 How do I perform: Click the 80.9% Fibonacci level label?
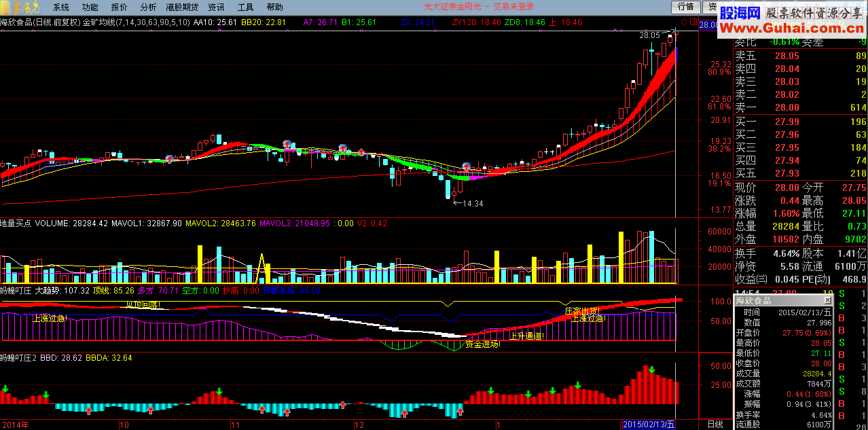719,72
